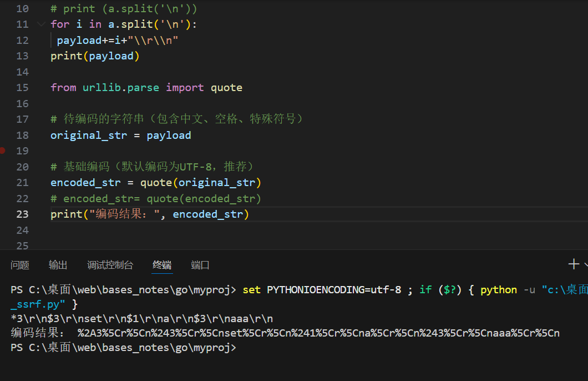
Task: Open the 端口 panel tab
Action: click(x=200, y=265)
